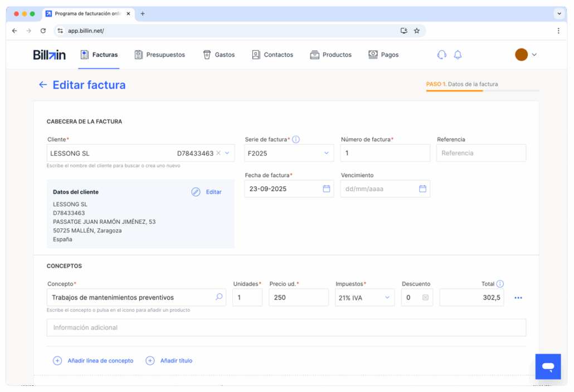Click the info icon next to Serie de factura
The height and width of the screenshot is (392, 574).
click(x=296, y=140)
